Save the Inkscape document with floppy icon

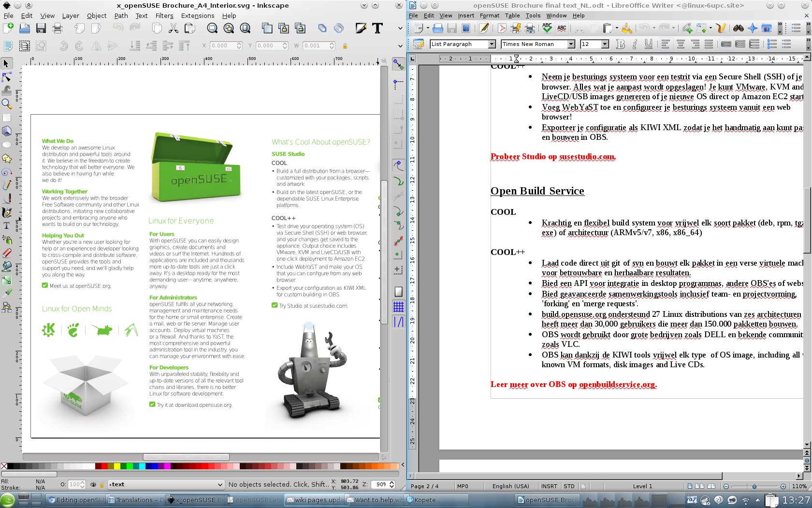[x=41, y=29]
